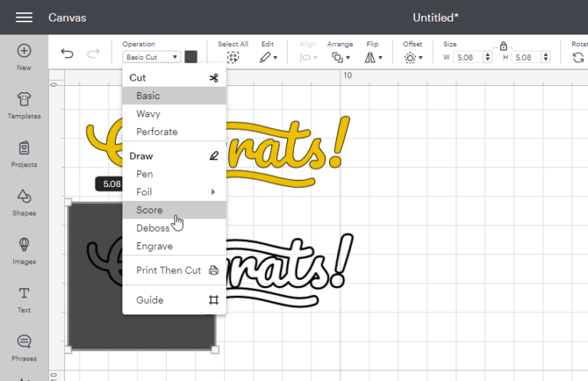Click the height stepper arrows
This screenshot has height=381, width=588.
click(546, 57)
